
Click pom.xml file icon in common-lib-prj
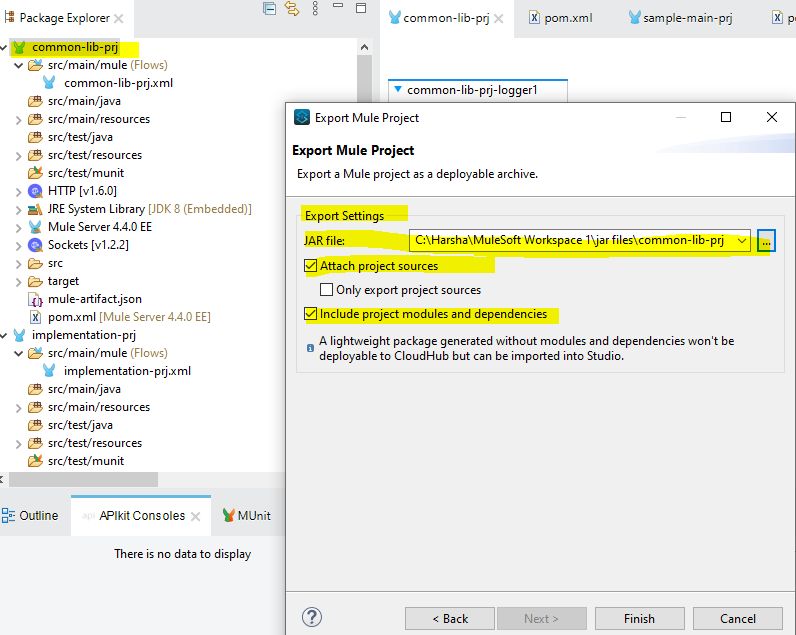(x=35, y=317)
